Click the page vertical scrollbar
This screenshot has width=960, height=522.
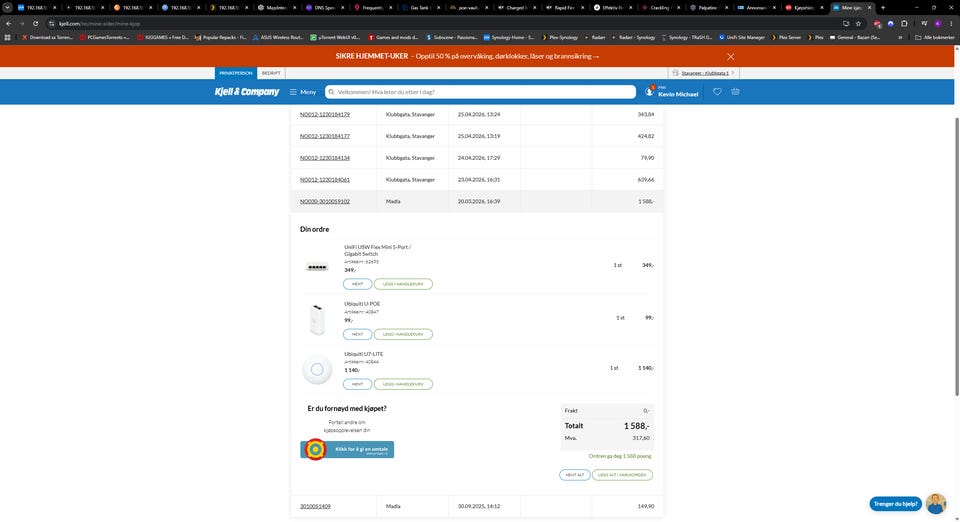coord(956,256)
